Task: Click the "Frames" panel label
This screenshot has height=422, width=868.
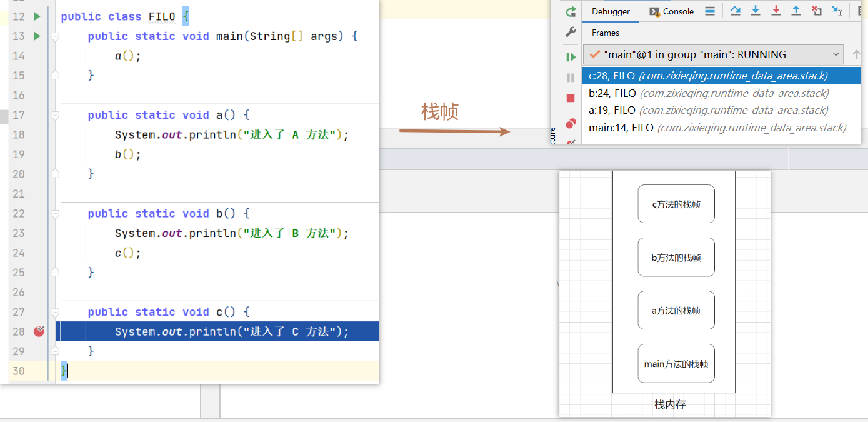Action: 606,33
